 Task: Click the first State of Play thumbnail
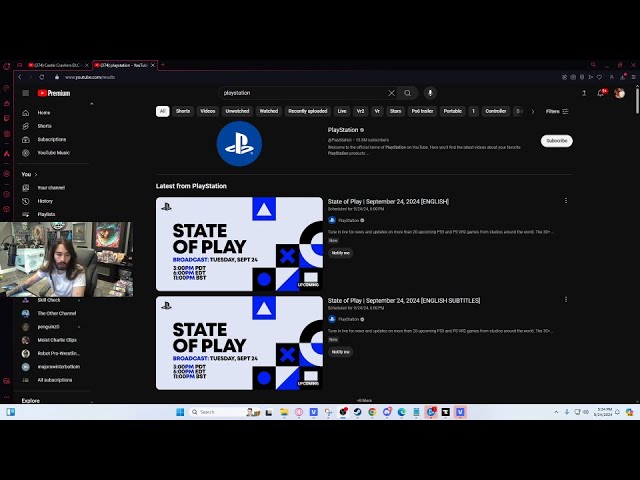click(239, 244)
